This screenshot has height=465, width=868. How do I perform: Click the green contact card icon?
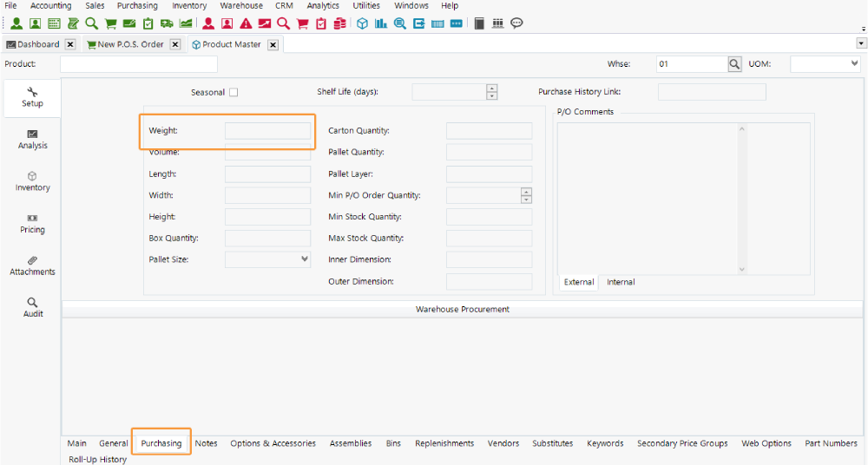[x=35, y=23]
